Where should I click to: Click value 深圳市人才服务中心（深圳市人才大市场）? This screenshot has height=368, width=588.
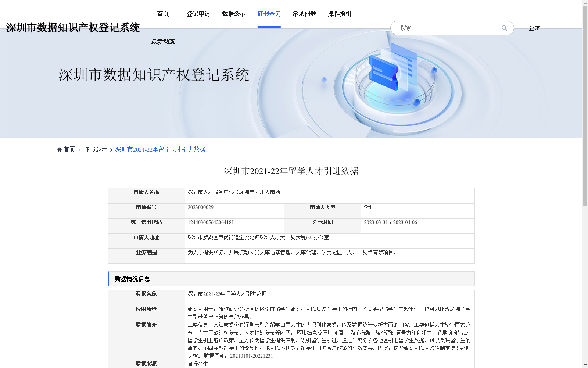236,192
